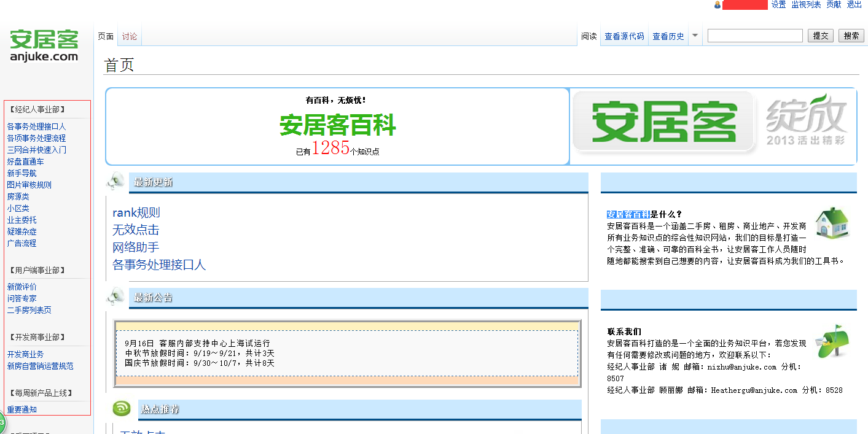Click the highlighted 安居客百科 link in intro
868x434 pixels.
click(x=628, y=214)
